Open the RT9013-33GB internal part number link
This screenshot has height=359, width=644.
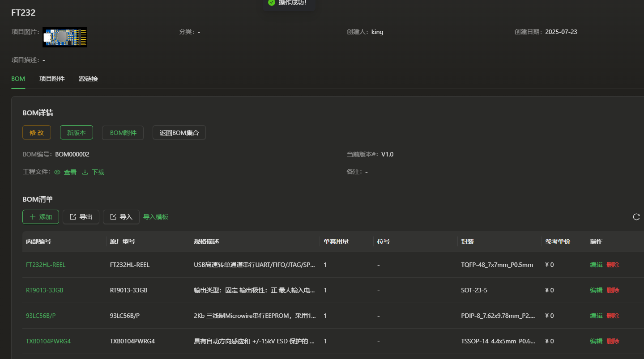(x=45, y=290)
